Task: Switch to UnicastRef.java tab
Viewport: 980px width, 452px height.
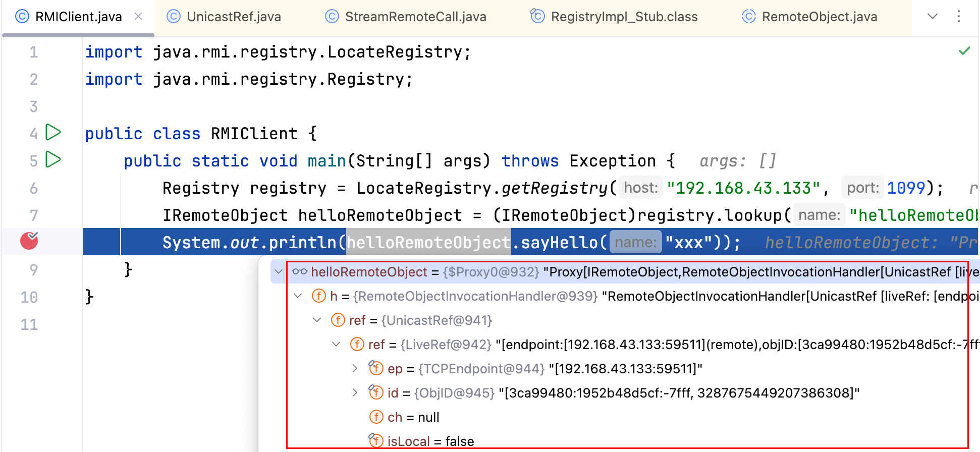Action: pyautogui.click(x=233, y=17)
